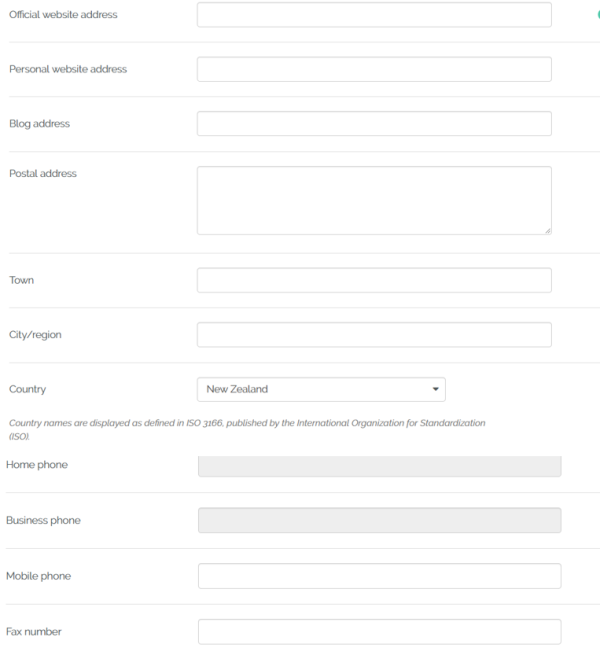Click the Mobile phone label
Viewport: 600px width, 648px height.
pos(38,576)
